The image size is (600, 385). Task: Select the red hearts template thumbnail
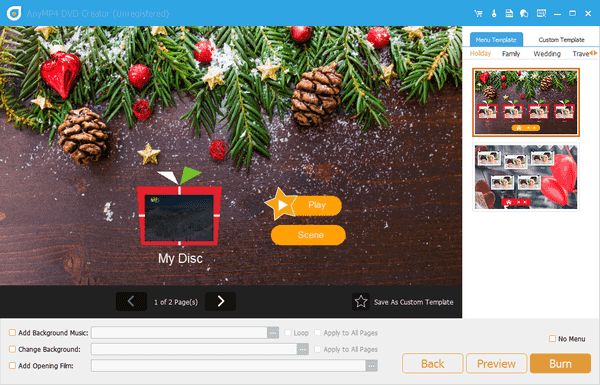tap(526, 176)
